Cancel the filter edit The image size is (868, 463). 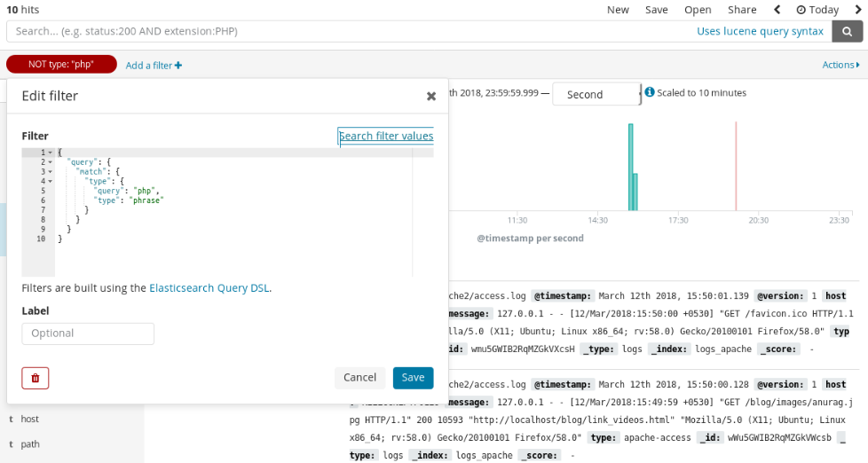[359, 377]
